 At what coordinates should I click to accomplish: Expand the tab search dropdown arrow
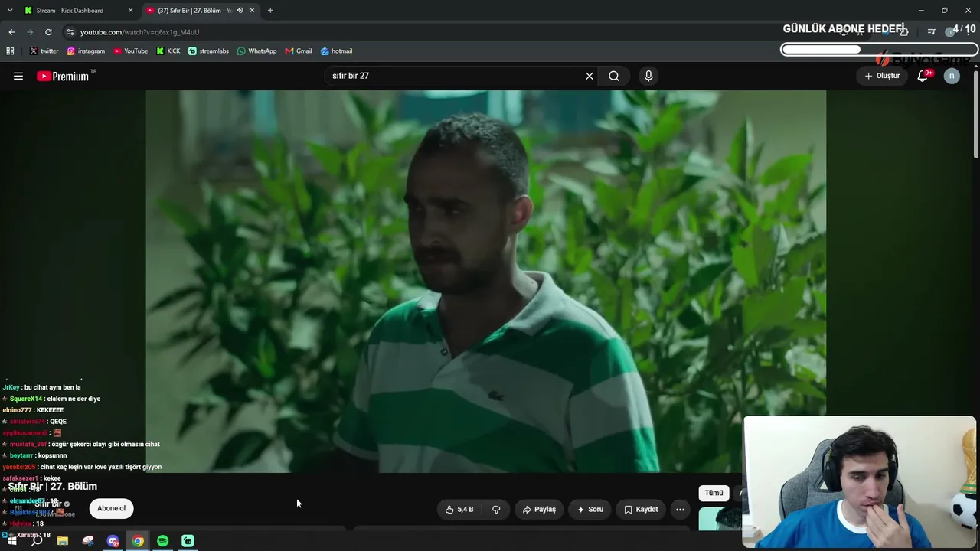(10, 11)
